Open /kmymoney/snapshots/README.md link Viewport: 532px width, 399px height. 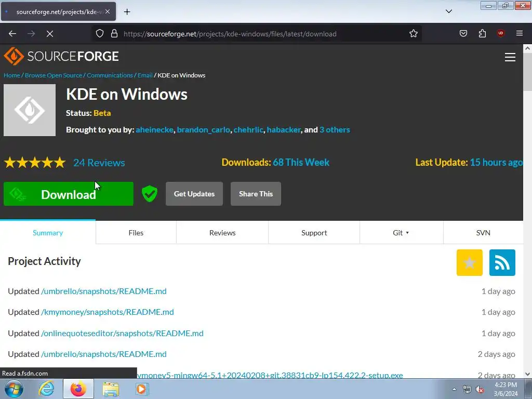107,312
